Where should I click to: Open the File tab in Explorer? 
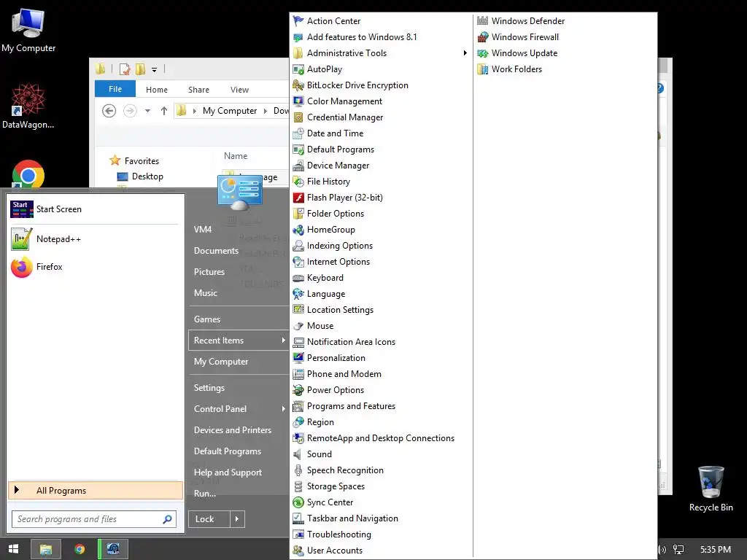(x=115, y=89)
